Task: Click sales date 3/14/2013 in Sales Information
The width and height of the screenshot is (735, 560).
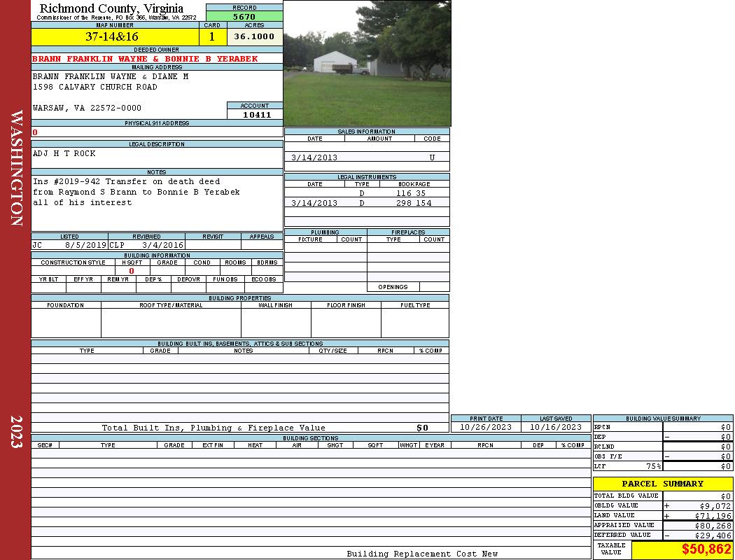Action: tap(314, 157)
